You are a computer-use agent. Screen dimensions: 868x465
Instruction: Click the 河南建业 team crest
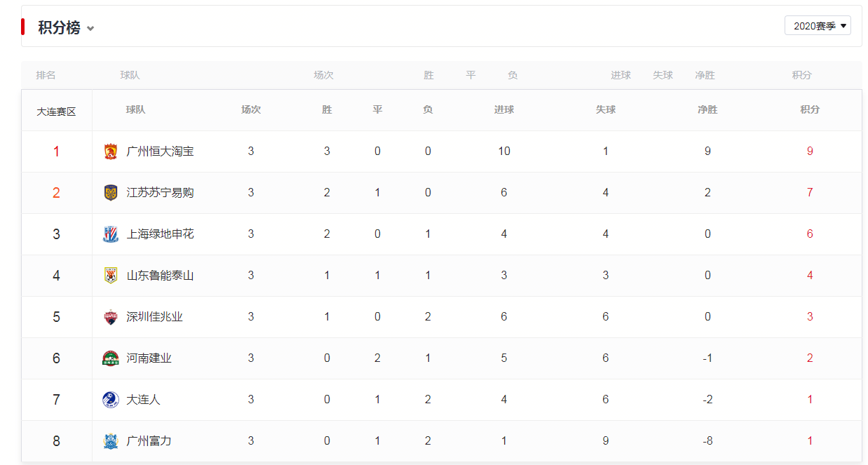coord(111,358)
